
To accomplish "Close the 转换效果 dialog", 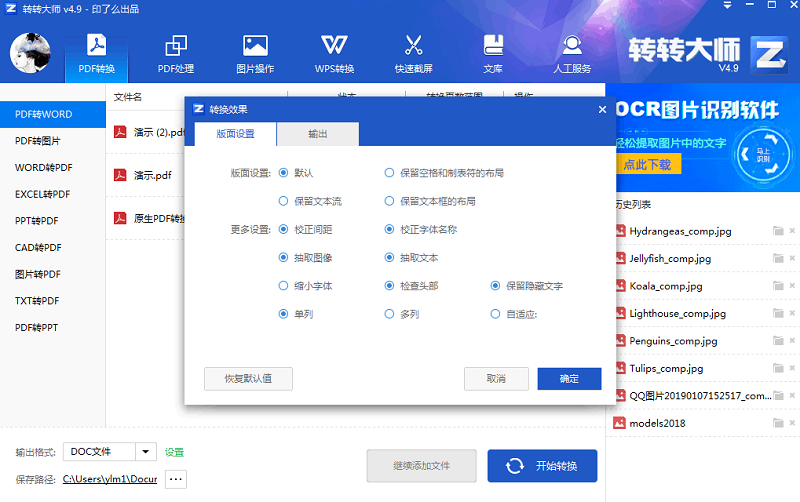I will click(603, 109).
